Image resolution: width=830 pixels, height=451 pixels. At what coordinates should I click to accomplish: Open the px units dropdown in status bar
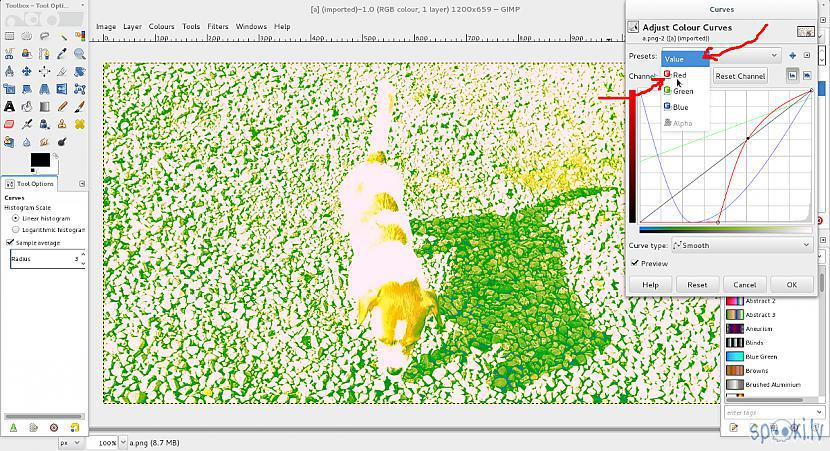coord(70,443)
